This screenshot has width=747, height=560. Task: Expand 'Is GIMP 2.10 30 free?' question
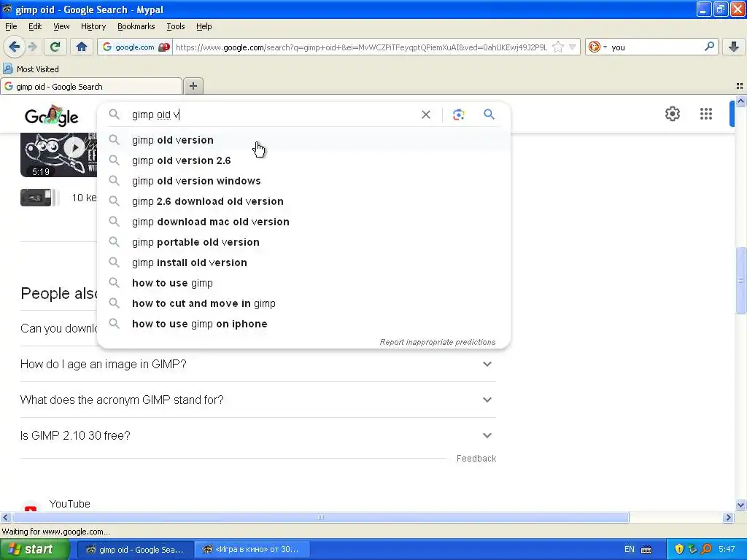258,435
